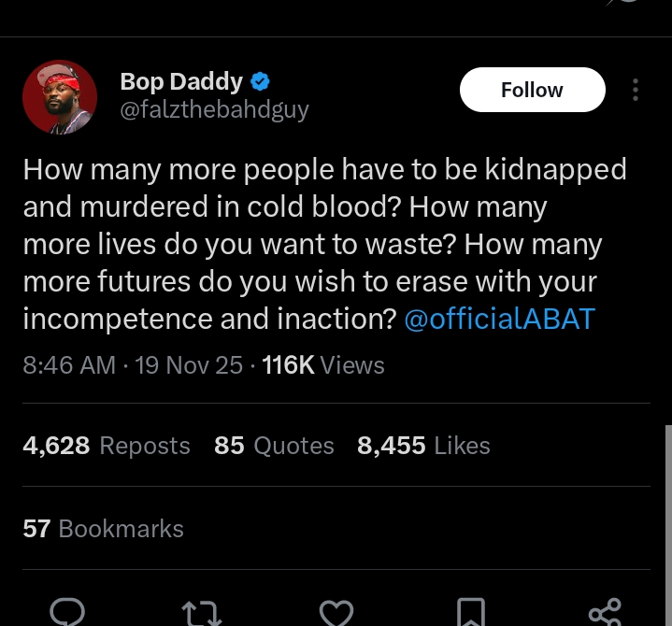Open the share icon options
Viewport: 672px width, 626px height.
(605, 613)
